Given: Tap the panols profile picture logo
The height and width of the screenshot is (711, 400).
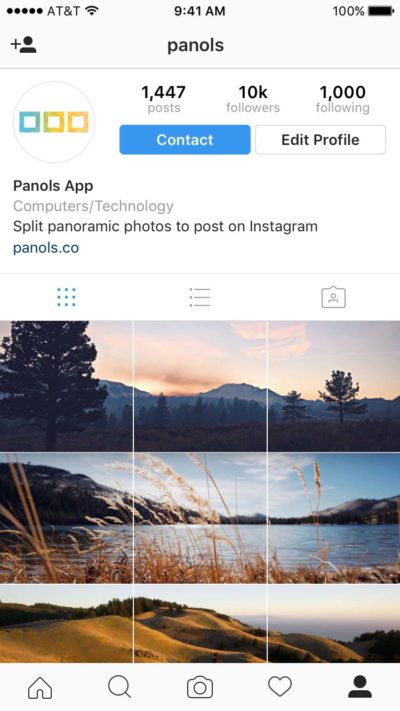Looking at the screenshot, I should [54, 122].
